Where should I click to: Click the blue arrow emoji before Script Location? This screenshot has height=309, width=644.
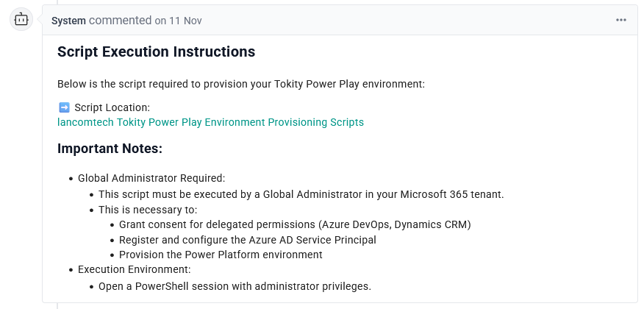(63, 107)
